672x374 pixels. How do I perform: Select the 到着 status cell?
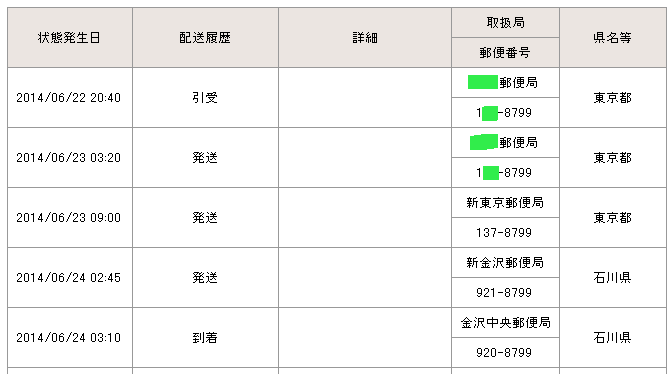[x=205, y=338]
